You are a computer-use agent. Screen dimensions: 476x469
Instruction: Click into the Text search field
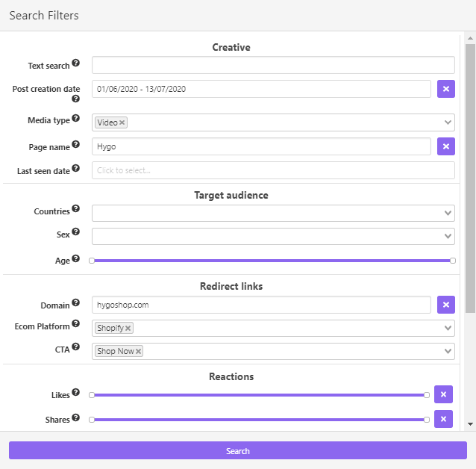(273, 65)
